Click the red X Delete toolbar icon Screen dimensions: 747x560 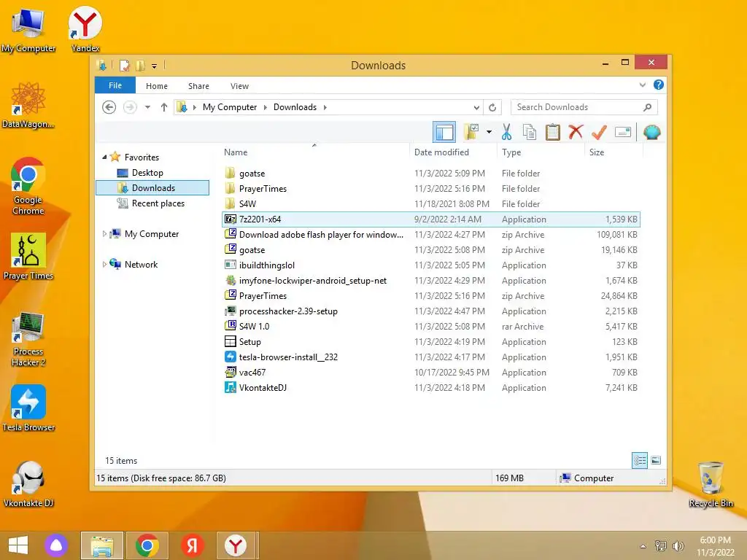[x=576, y=132]
